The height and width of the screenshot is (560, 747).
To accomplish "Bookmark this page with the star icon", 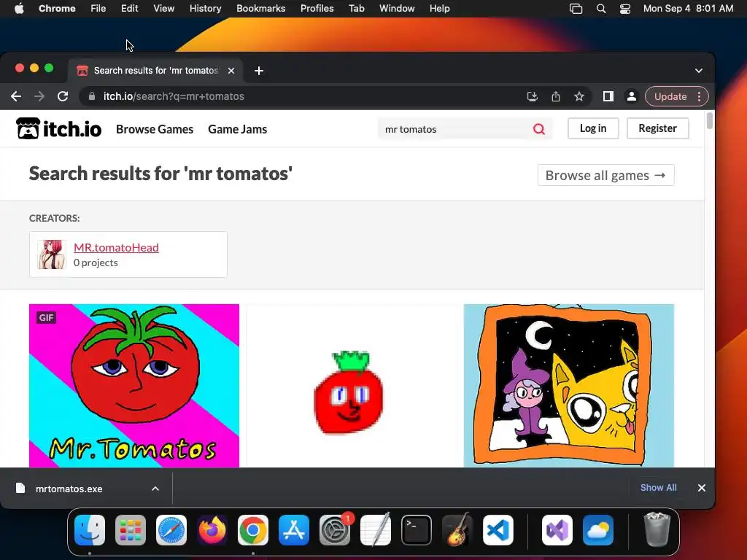I will [578, 97].
